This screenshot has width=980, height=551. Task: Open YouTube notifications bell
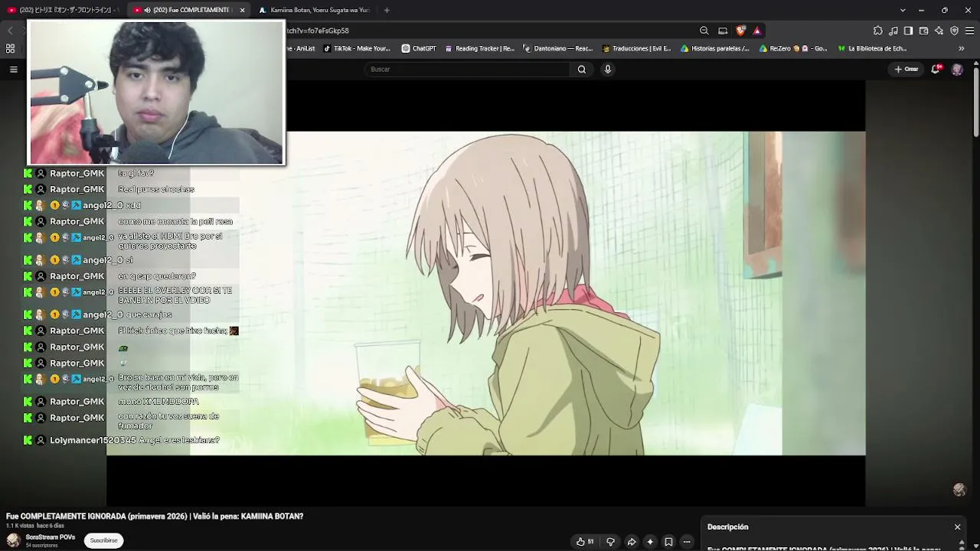pos(936,70)
